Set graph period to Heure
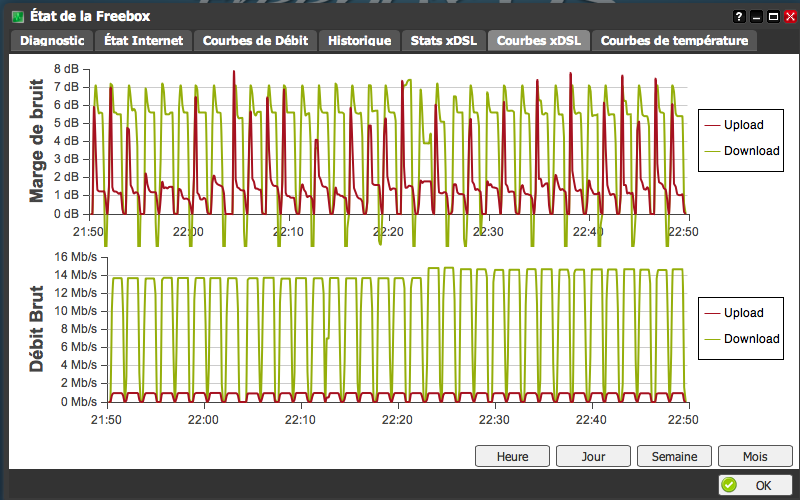 (x=512, y=456)
